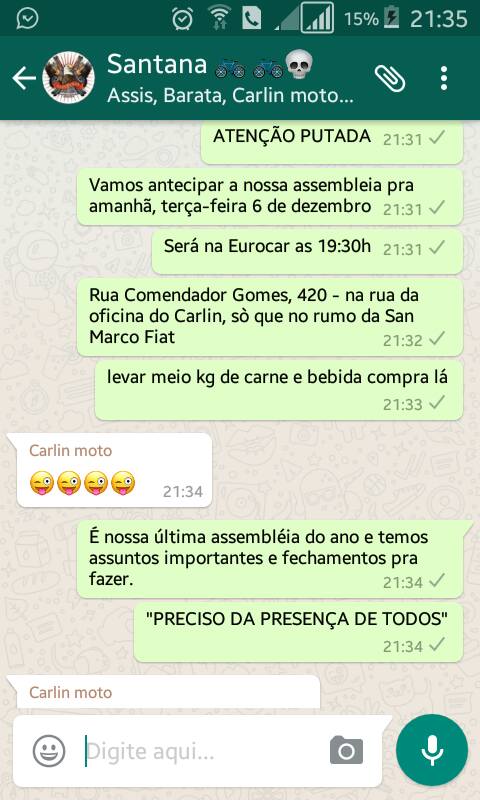
Task: Tap the 'levar meio kg de carne' message
Action: [279, 390]
